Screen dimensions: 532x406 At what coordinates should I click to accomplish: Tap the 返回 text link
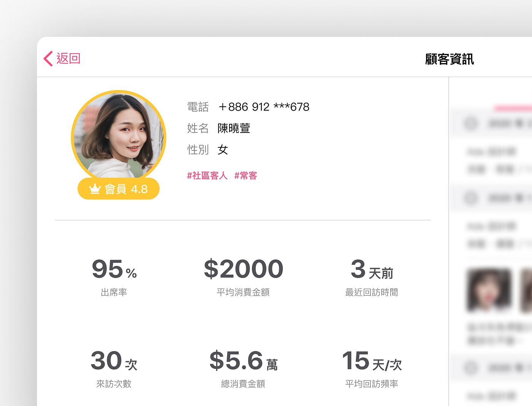[x=68, y=58]
